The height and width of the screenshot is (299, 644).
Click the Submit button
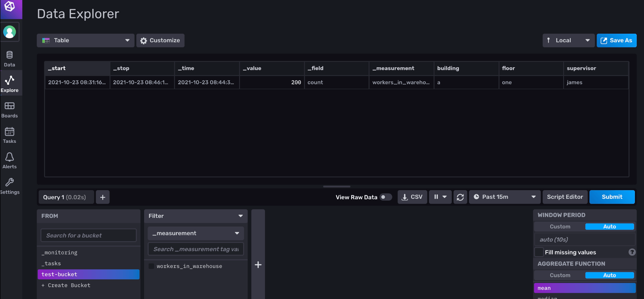pos(611,197)
